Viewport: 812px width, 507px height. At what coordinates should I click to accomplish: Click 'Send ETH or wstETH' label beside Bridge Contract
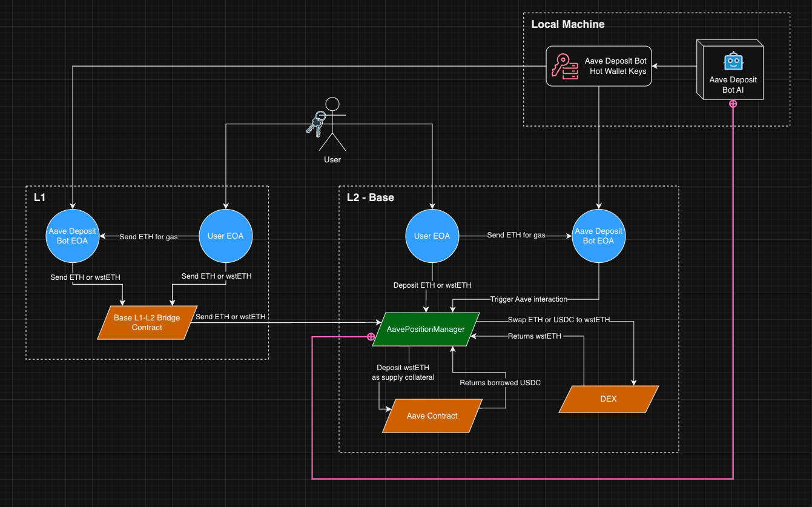231,317
